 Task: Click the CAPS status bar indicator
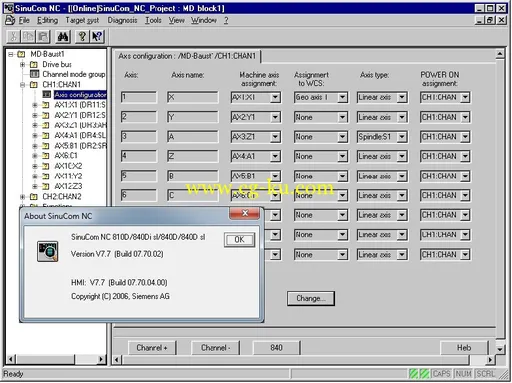pyautogui.click(x=441, y=374)
